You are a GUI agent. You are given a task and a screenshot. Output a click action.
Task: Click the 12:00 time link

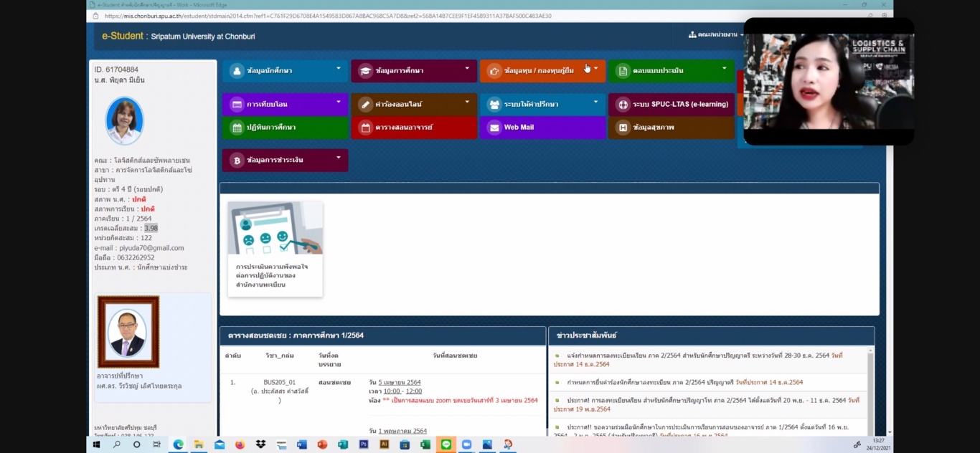click(413, 391)
